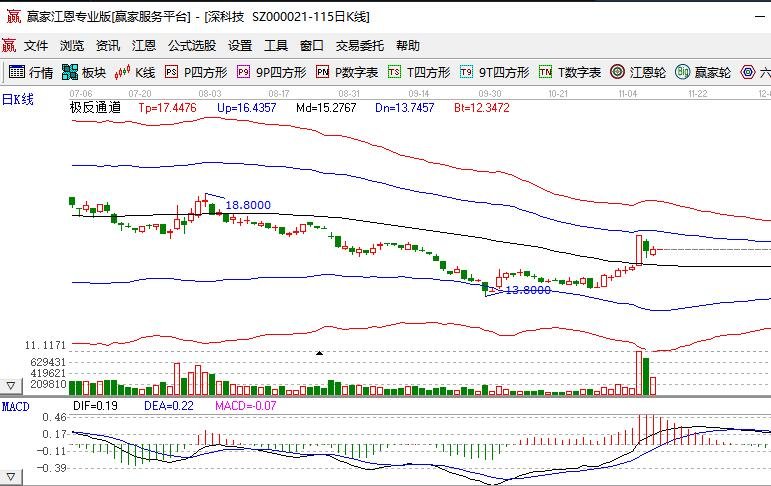Select the 9P四方形 tool icon

pyautogui.click(x=243, y=72)
